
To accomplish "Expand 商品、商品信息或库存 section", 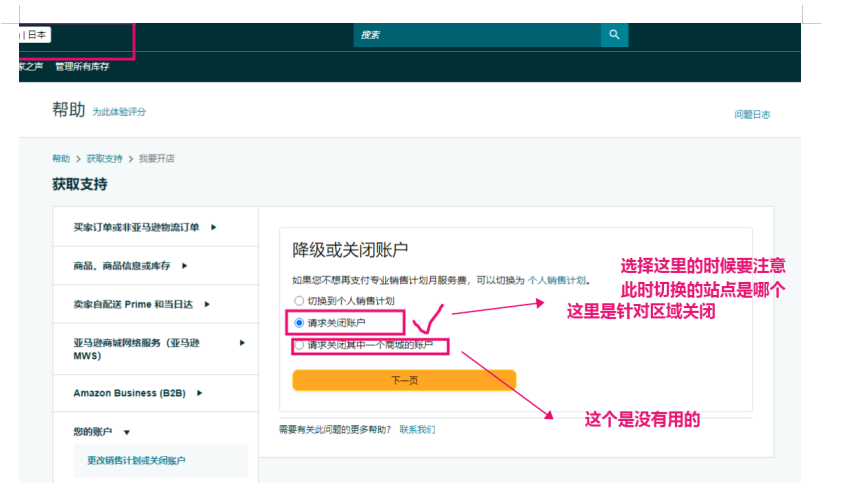I will point(129,265).
